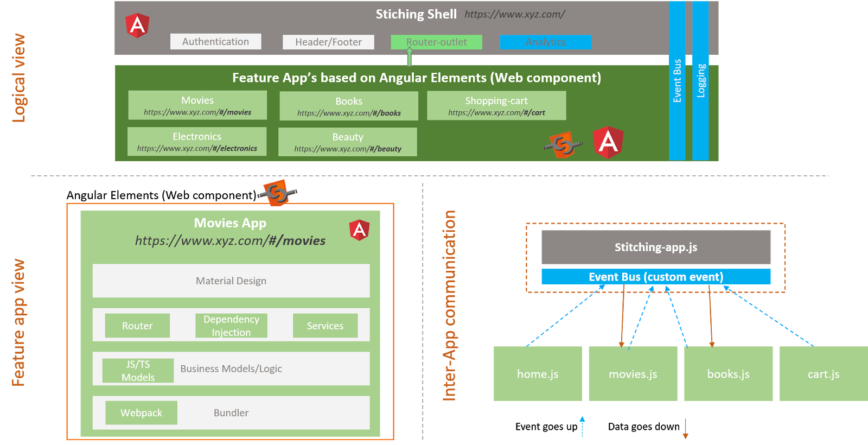Select the Material Design layer
Image resolution: width=868 pixels, height=445 pixels.
(231, 281)
